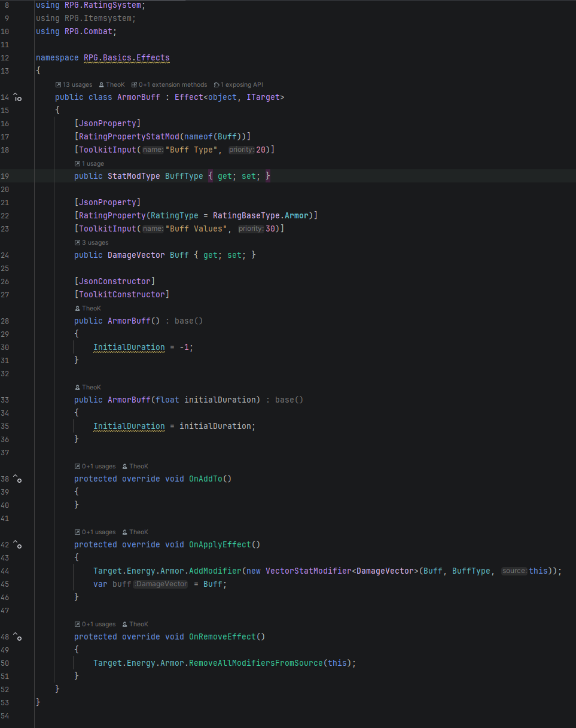The height and width of the screenshot is (728, 576).
Task: Click the InitialDuration identifier on line 30
Action: [x=129, y=348]
